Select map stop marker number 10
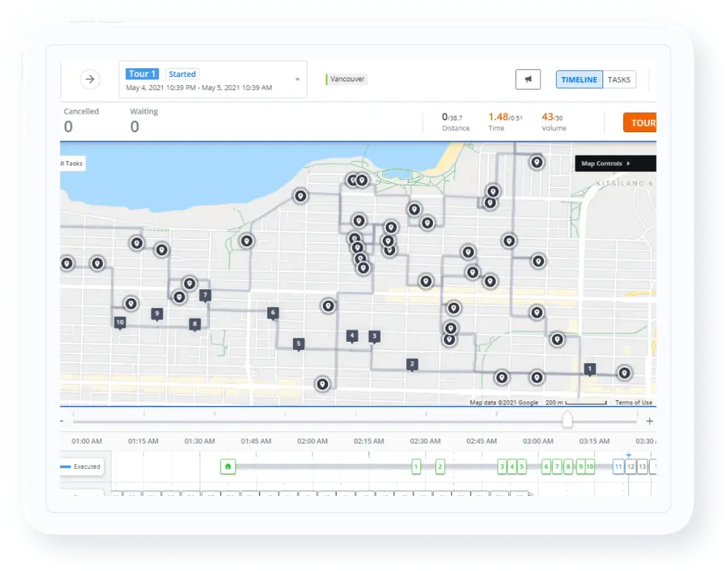Viewport: 728px width, 571px height. click(x=120, y=322)
